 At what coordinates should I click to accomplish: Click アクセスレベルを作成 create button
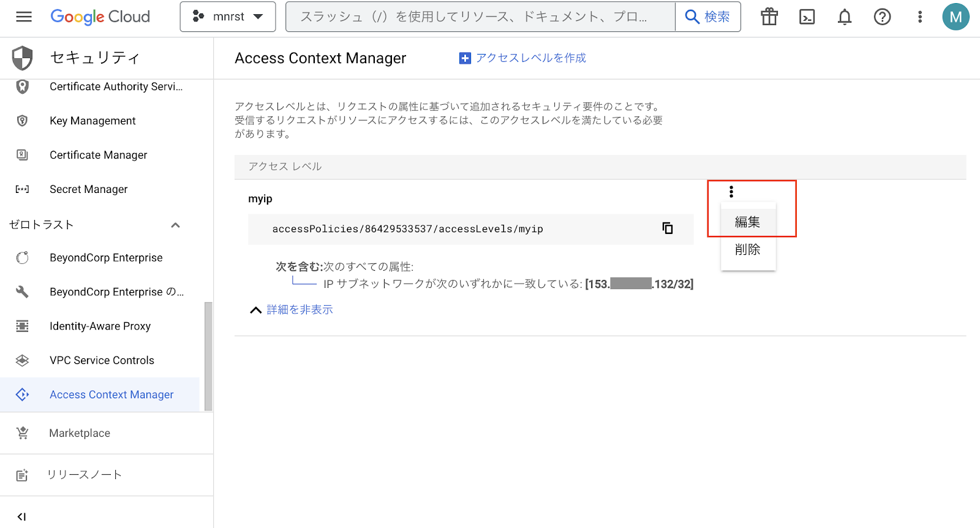point(522,58)
